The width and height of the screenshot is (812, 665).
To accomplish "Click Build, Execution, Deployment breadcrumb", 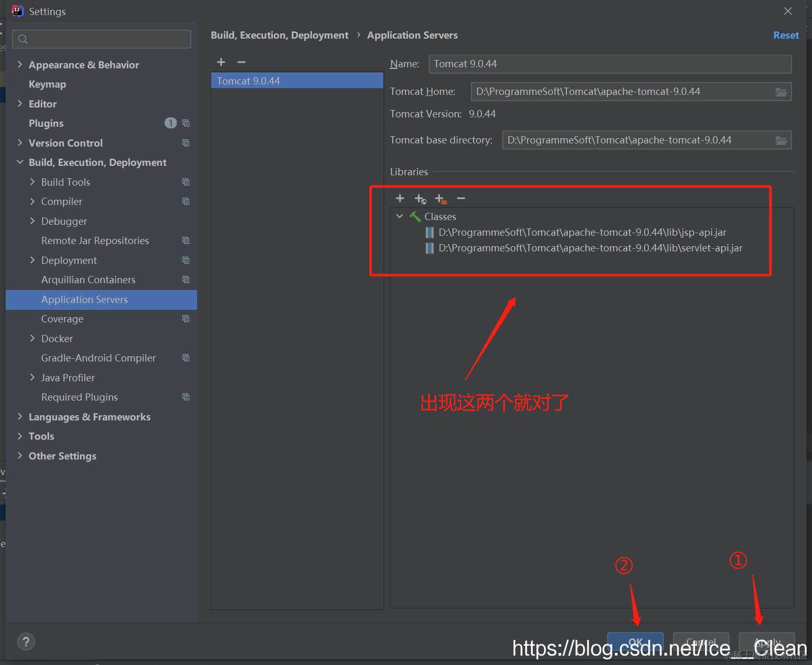I will coord(280,35).
